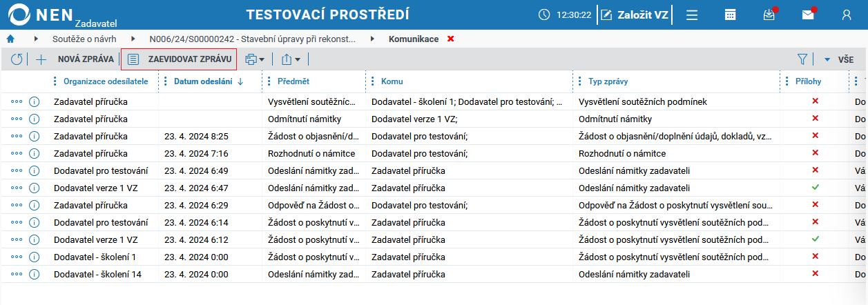Open row actions for 23. 4. 2024 6:47 row
This screenshot has width=868, height=305.
tap(17, 188)
